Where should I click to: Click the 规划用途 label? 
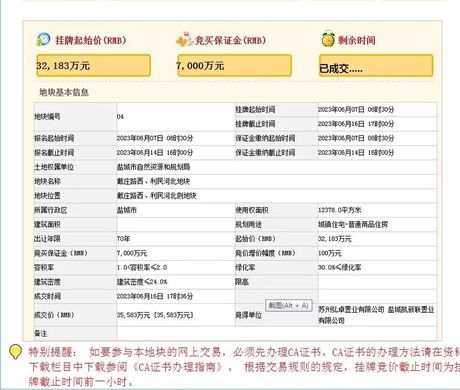click(249, 224)
